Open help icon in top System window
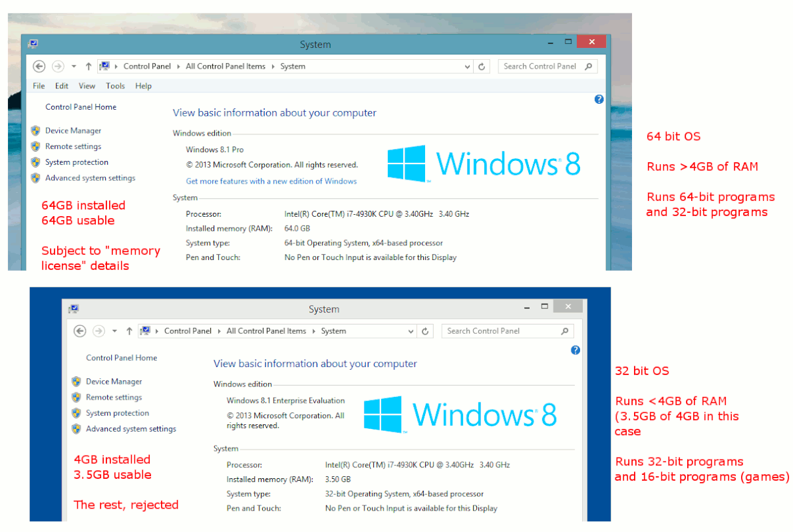793x532 pixels. pos(599,99)
